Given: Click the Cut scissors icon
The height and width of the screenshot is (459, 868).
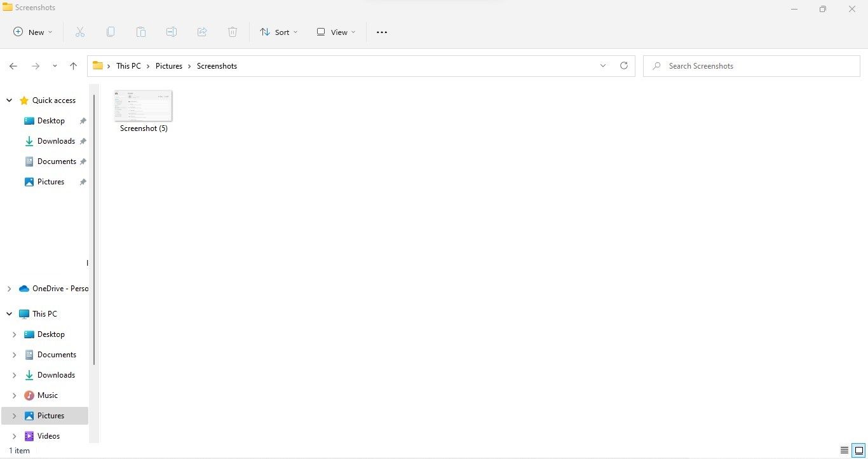Looking at the screenshot, I should [80, 32].
